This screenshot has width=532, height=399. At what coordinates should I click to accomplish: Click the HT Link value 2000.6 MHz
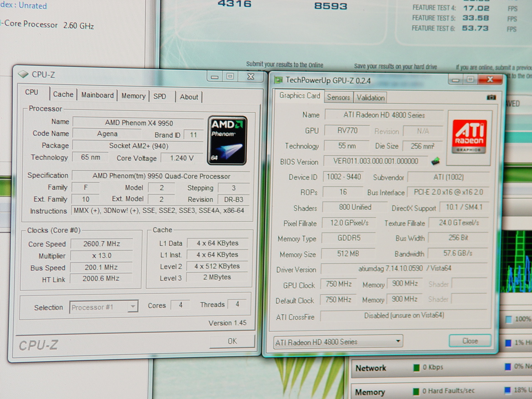[x=101, y=278]
